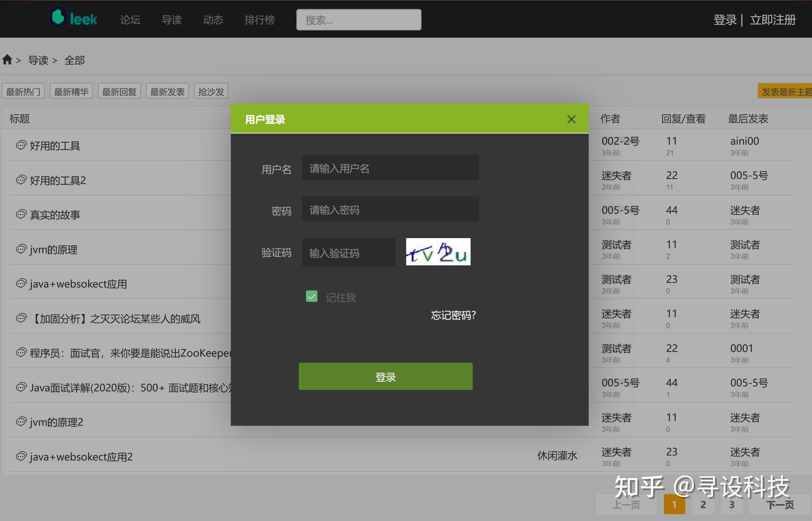Switch to the 最新回复 filter tab
Screen dimensions: 812x521
(119, 91)
